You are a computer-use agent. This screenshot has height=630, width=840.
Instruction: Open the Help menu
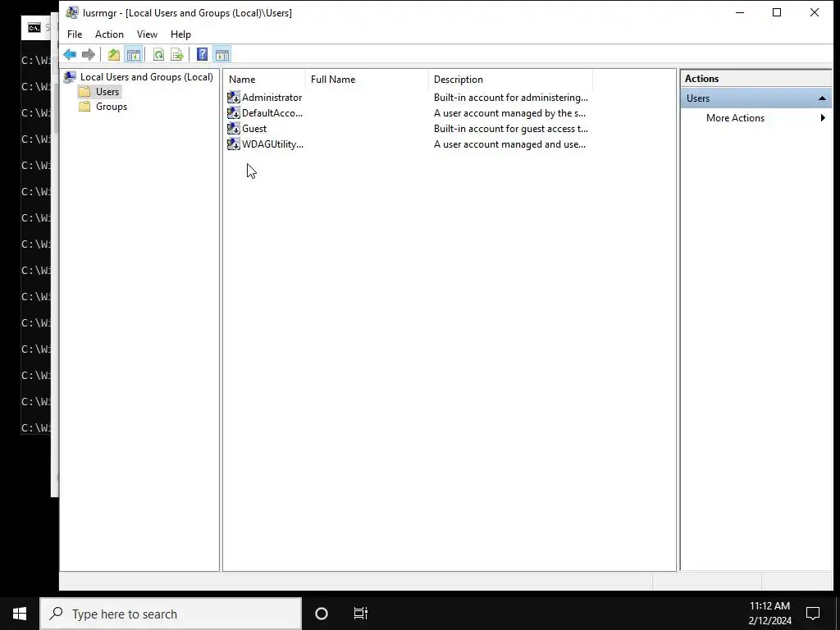[x=180, y=34]
